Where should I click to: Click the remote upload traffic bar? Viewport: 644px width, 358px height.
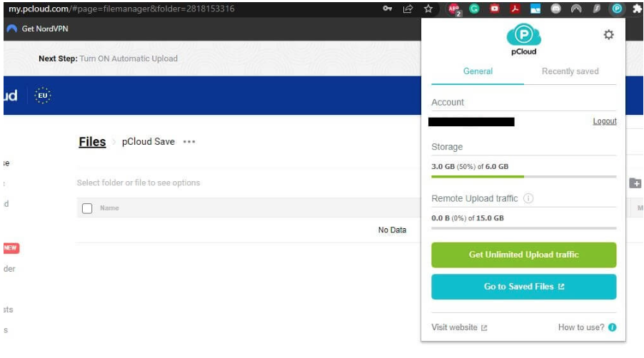[x=523, y=228]
